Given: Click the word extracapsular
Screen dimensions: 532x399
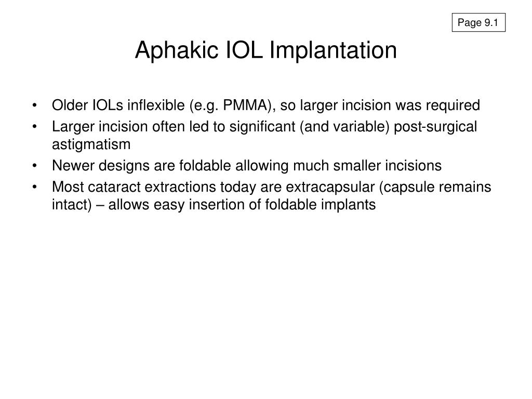Looking at the screenshot, I should coord(330,187).
